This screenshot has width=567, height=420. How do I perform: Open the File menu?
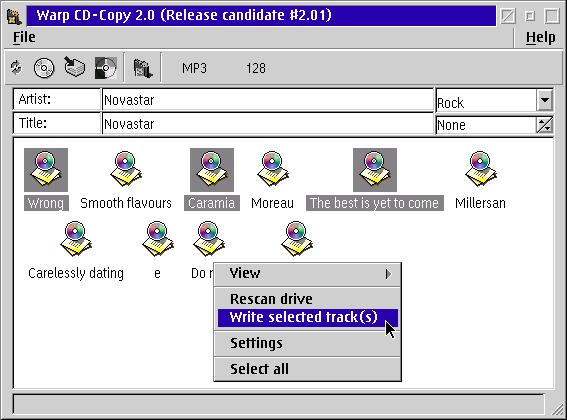(24, 37)
